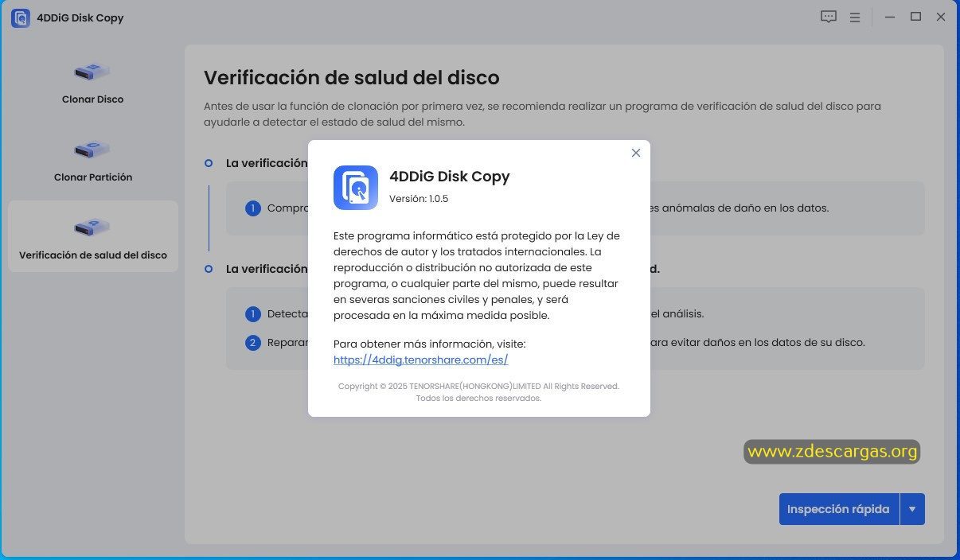Click the Versión: 1.0.5 text
Viewport: 960px width, 560px height.
[419, 199]
